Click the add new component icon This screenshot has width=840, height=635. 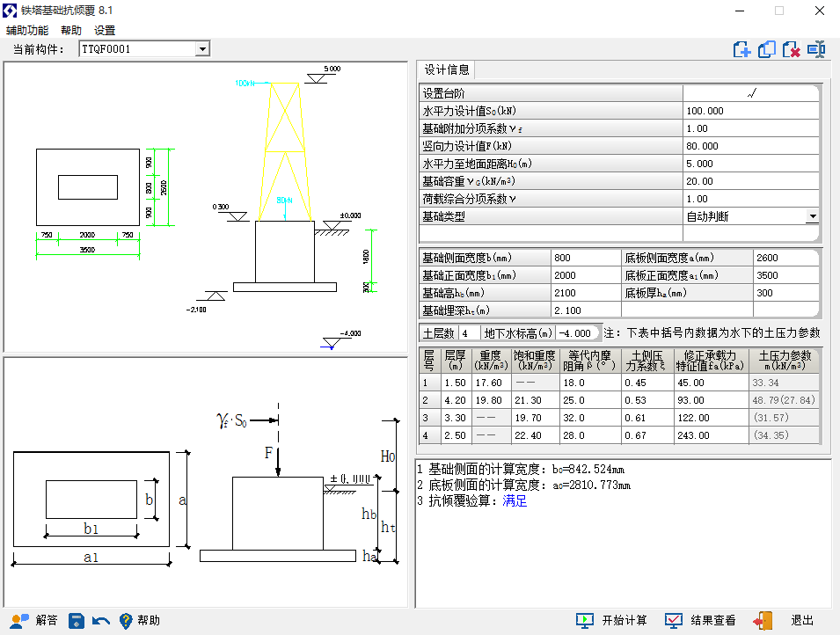pos(742,49)
